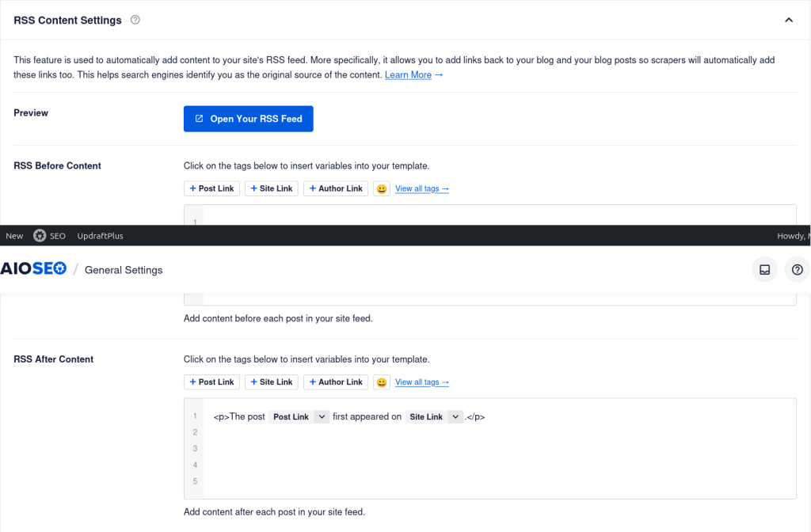The width and height of the screenshot is (811, 532).
Task: Click the Open Your RSS Feed button
Action: (248, 119)
